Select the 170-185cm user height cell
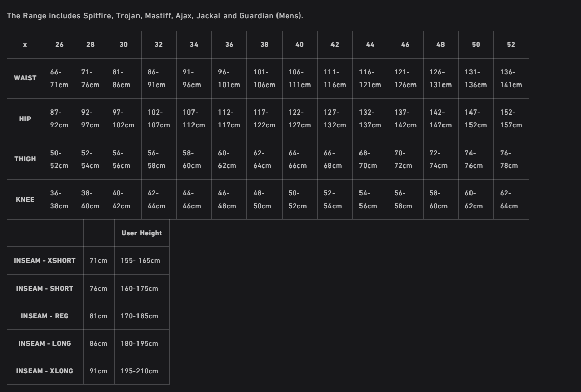The width and height of the screenshot is (581, 392). point(142,316)
